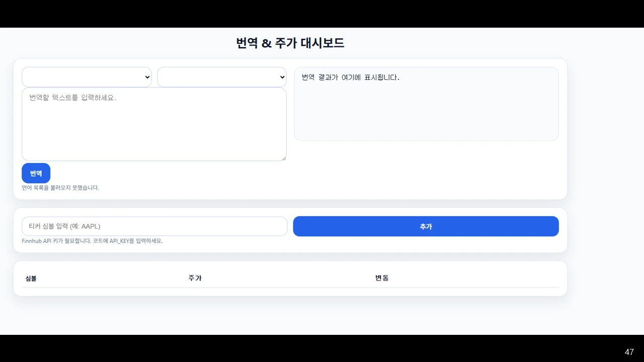Click the chevron on the right language selector
Image resolution: width=644 pixels, height=362 pixels.
(282, 77)
